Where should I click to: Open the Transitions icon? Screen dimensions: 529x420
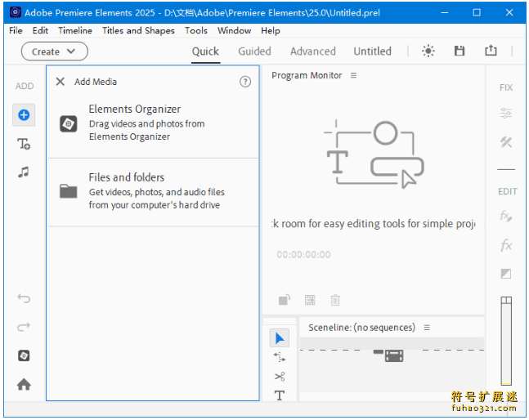click(x=506, y=274)
